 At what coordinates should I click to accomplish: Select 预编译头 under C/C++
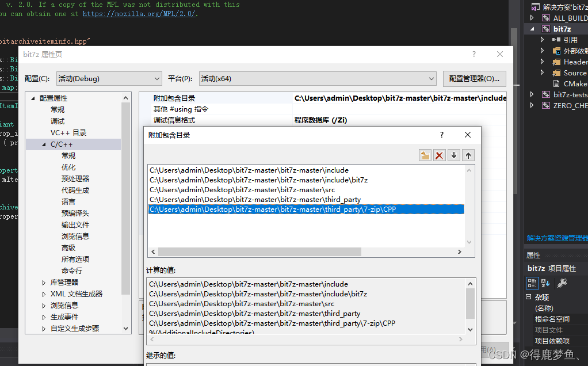pos(75,213)
